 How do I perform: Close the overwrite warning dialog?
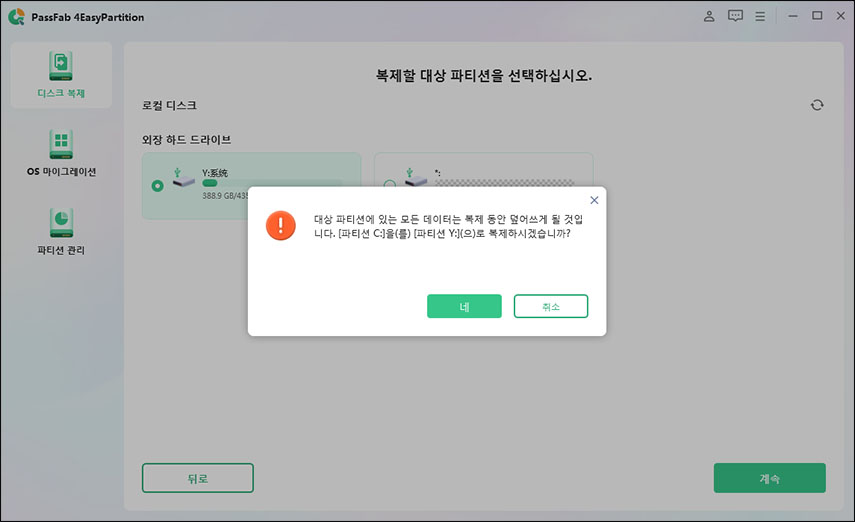point(594,200)
